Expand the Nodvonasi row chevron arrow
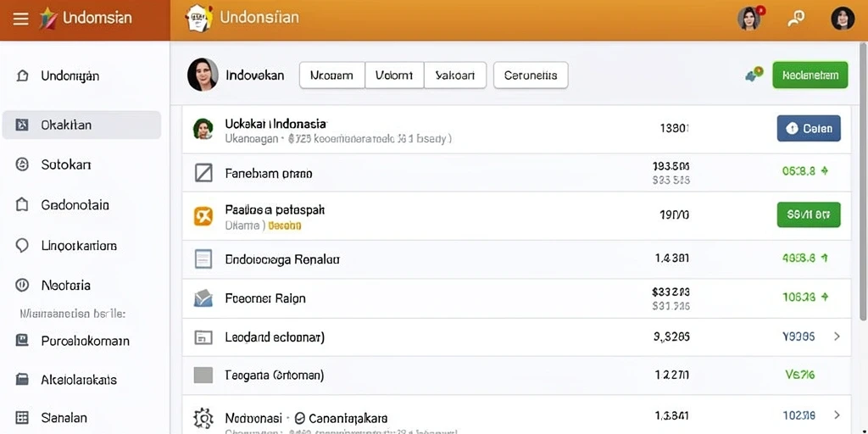 click(837, 415)
